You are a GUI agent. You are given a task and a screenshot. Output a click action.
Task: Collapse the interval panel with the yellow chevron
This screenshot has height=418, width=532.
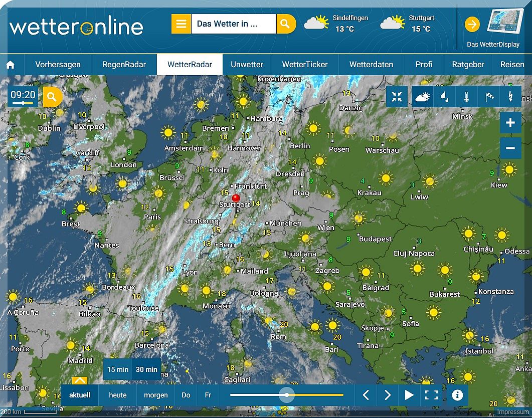80,380
